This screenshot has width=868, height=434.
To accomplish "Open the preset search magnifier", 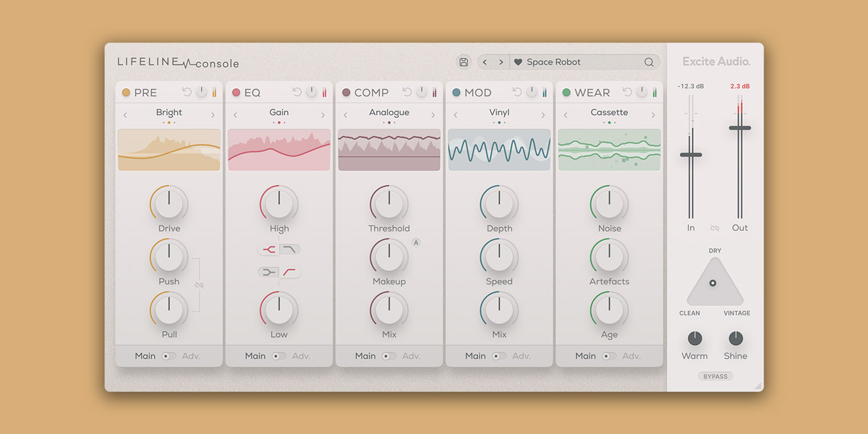I will point(649,62).
